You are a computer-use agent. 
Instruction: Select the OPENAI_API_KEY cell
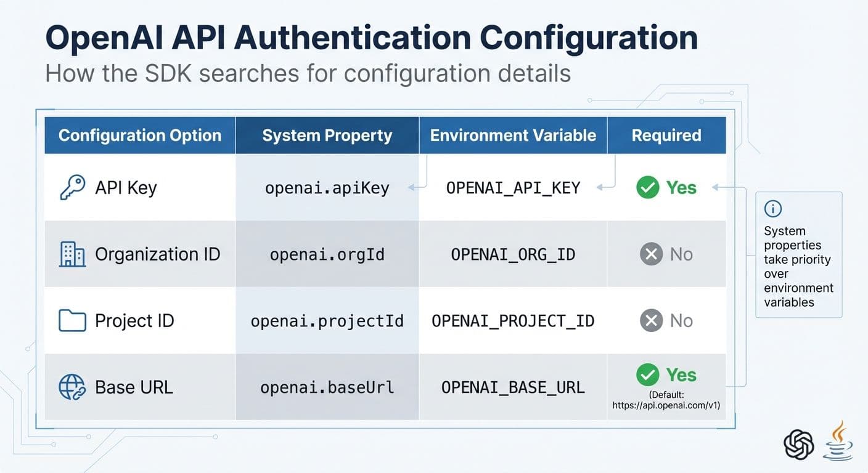513,187
